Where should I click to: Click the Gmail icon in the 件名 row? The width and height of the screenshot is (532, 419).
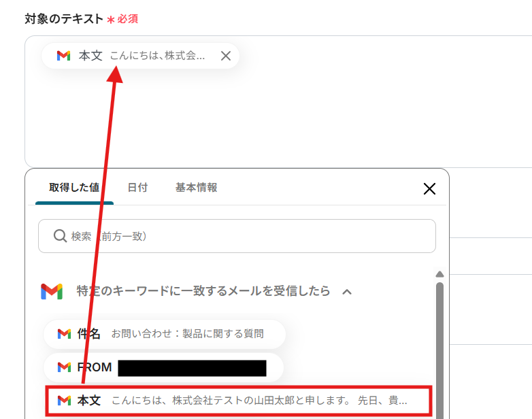click(64, 334)
